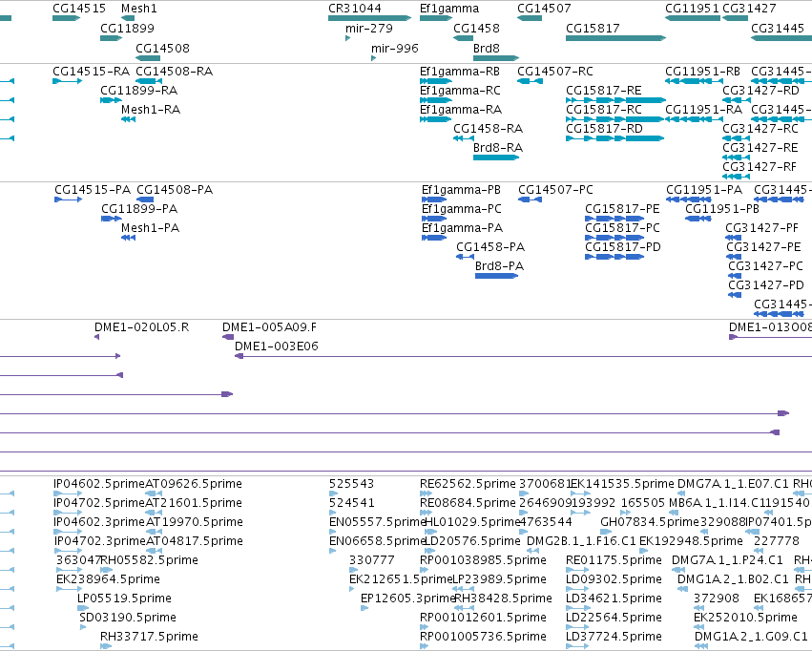
Task: Click the "CG1458" gene label
Action: point(476,28)
